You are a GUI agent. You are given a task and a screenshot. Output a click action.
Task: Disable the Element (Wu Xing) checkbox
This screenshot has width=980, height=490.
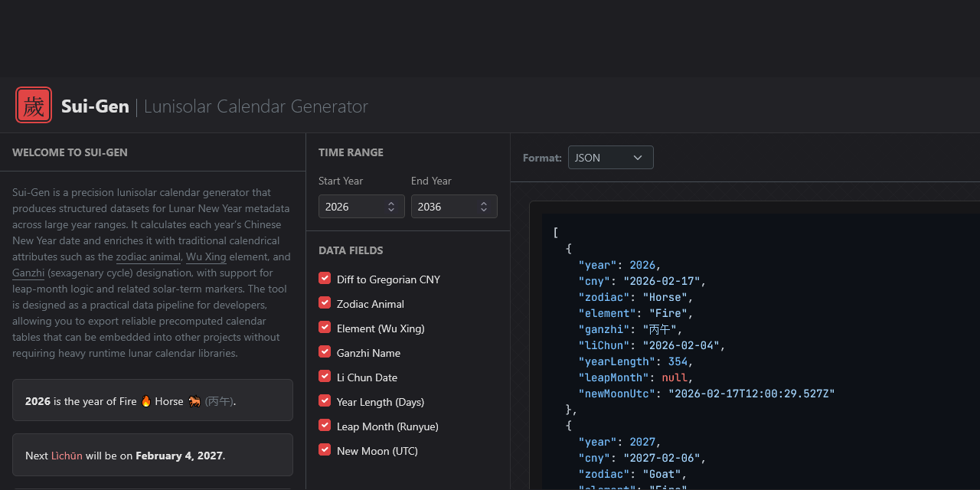tap(325, 328)
